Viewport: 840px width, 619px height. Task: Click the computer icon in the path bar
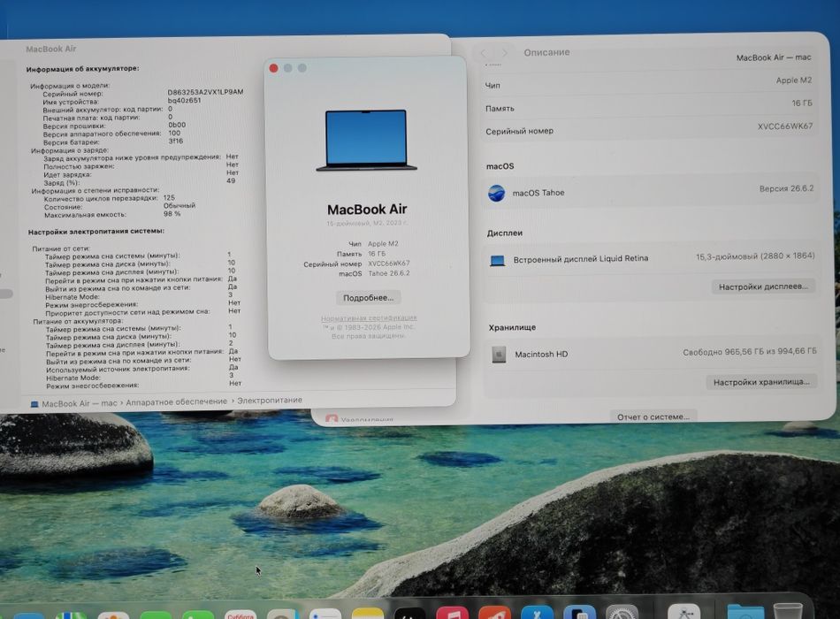click(34, 404)
